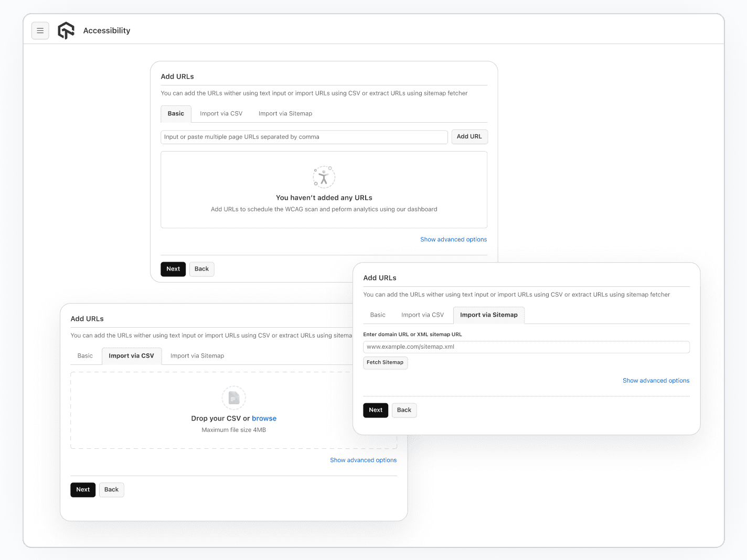Select the Basic tab in CSV card

click(85, 356)
